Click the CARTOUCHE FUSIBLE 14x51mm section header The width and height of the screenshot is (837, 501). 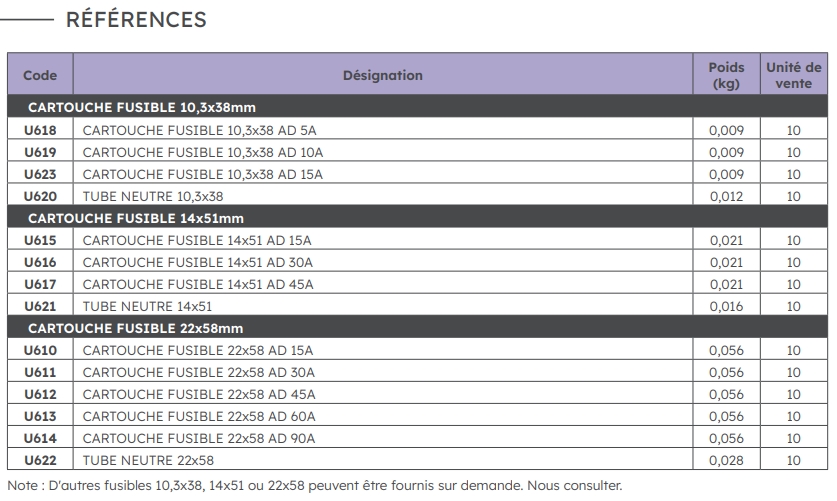point(136,218)
